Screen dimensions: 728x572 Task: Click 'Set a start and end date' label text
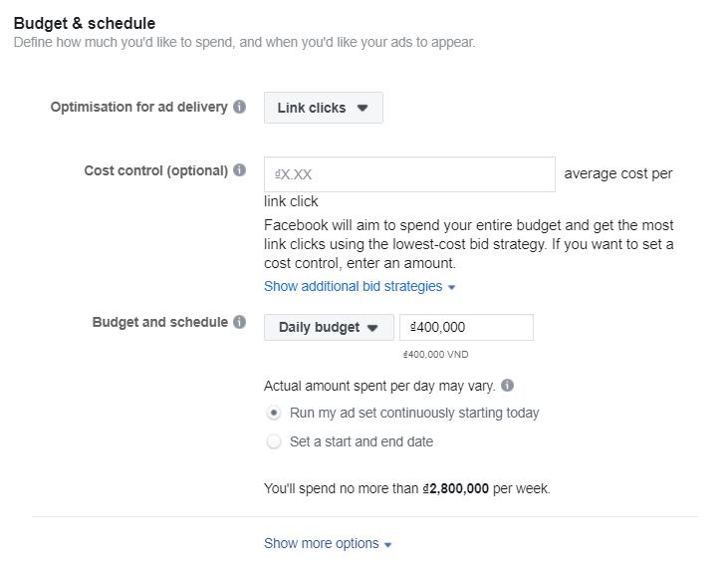[362, 441]
